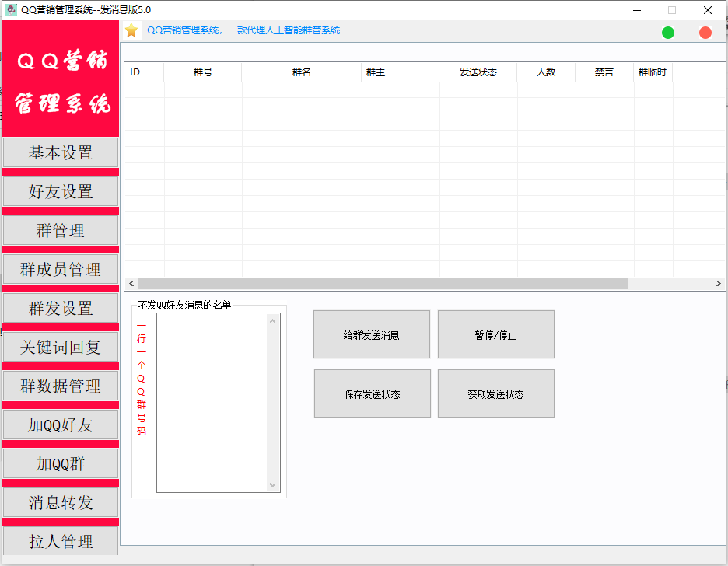The image size is (728, 566).
Task: Switch to 群发设置 page
Action: tap(61, 308)
